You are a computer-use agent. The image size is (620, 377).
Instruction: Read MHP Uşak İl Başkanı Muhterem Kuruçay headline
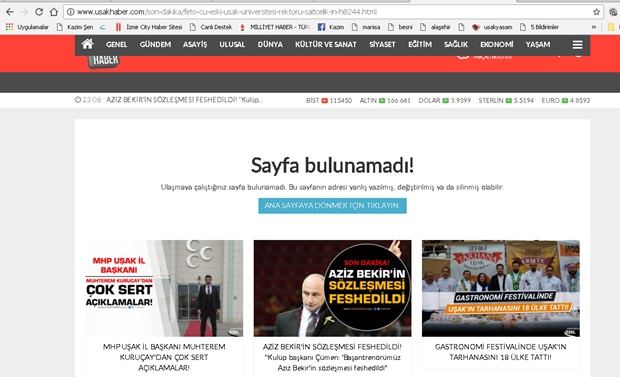coord(164,357)
